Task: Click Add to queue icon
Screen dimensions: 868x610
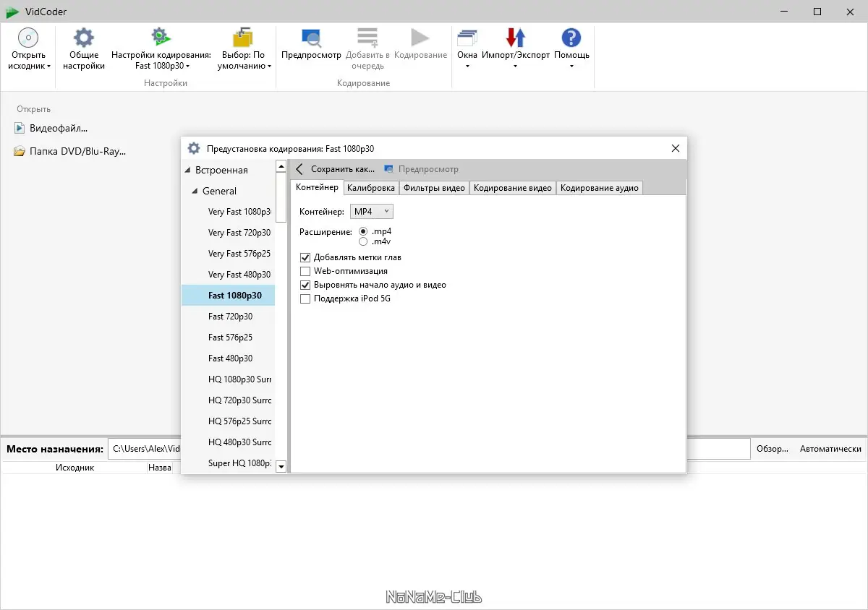Action: click(x=367, y=38)
